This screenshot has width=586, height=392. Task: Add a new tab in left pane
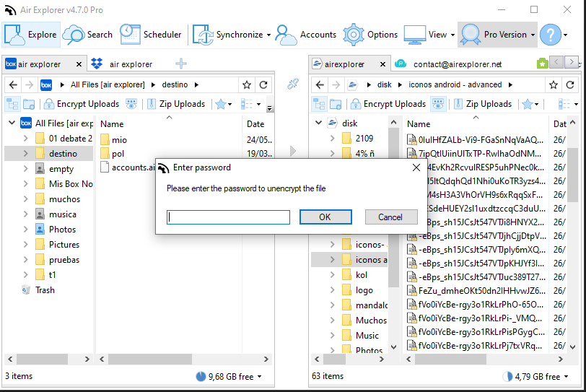pyautogui.click(x=181, y=64)
